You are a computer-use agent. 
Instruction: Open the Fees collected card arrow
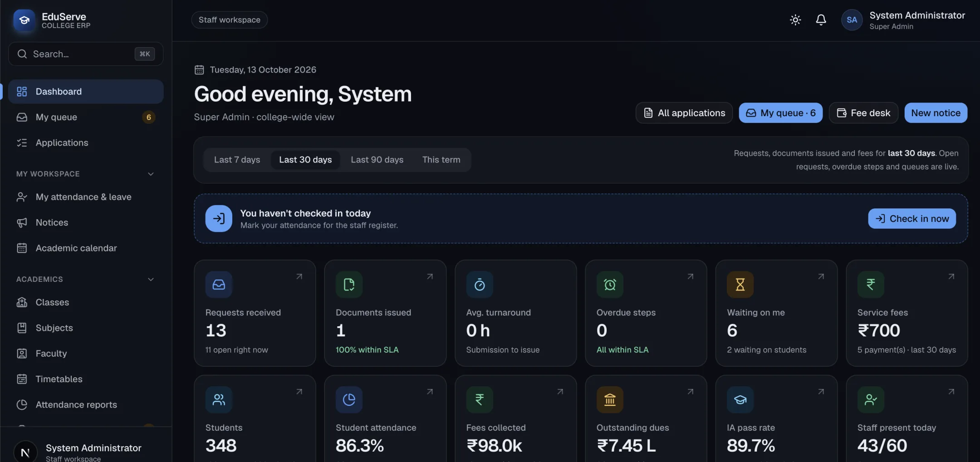tap(560, 392)
